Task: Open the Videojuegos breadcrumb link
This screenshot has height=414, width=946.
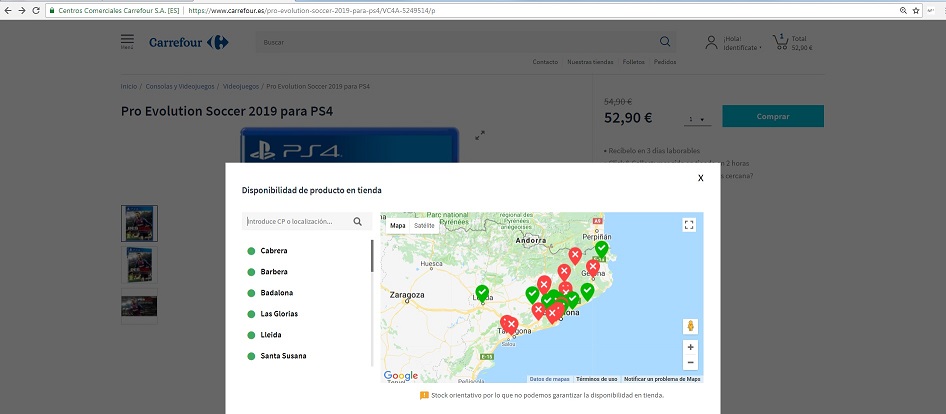Action: point(240,86)
